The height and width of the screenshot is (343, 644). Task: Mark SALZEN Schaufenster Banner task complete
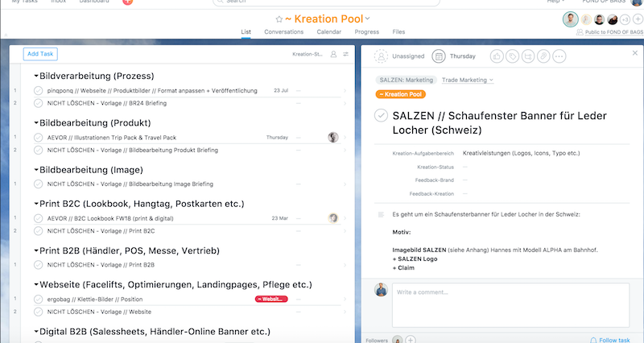click(x=381, y=115)
